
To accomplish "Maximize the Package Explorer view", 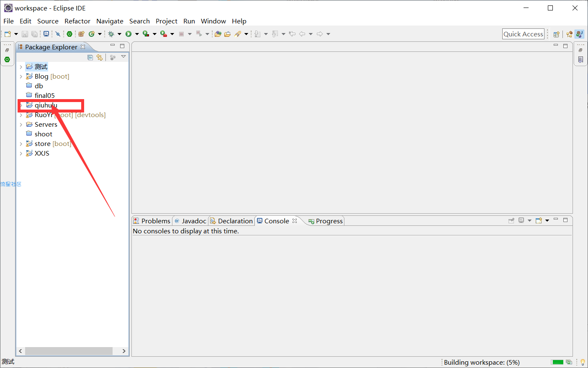I will [x=122, y=46].
